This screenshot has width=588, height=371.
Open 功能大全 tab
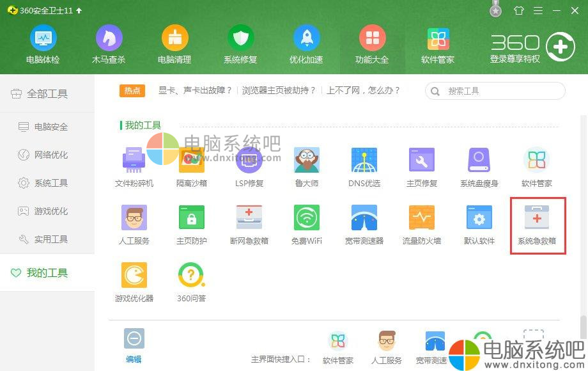372,44
